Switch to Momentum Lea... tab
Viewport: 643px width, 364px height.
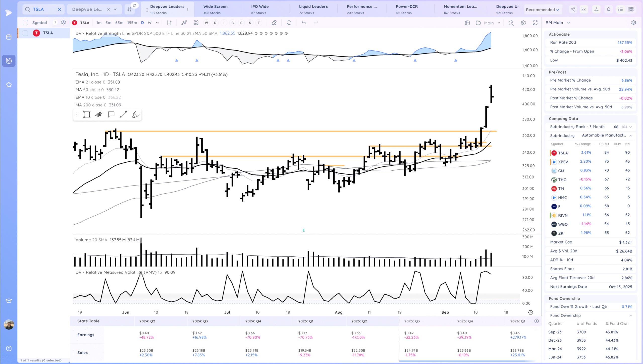(460, 10)
